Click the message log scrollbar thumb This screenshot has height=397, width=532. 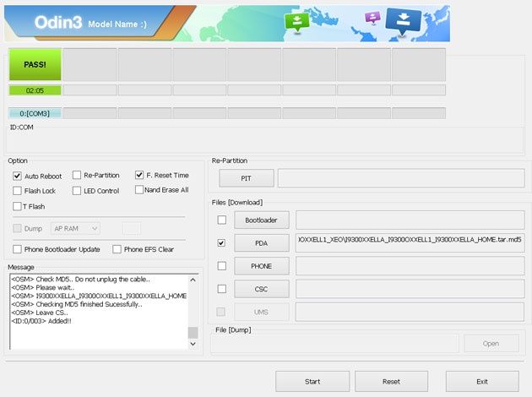193,333
